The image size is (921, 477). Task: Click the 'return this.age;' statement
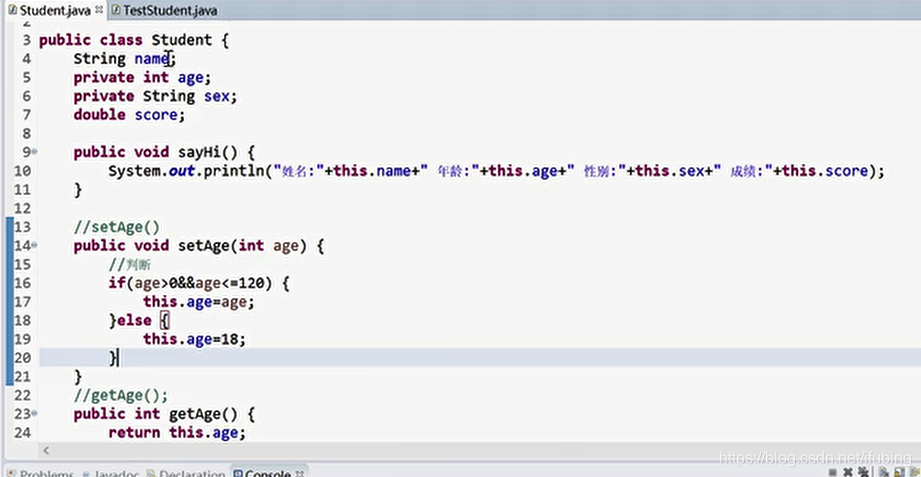[177, 432]
